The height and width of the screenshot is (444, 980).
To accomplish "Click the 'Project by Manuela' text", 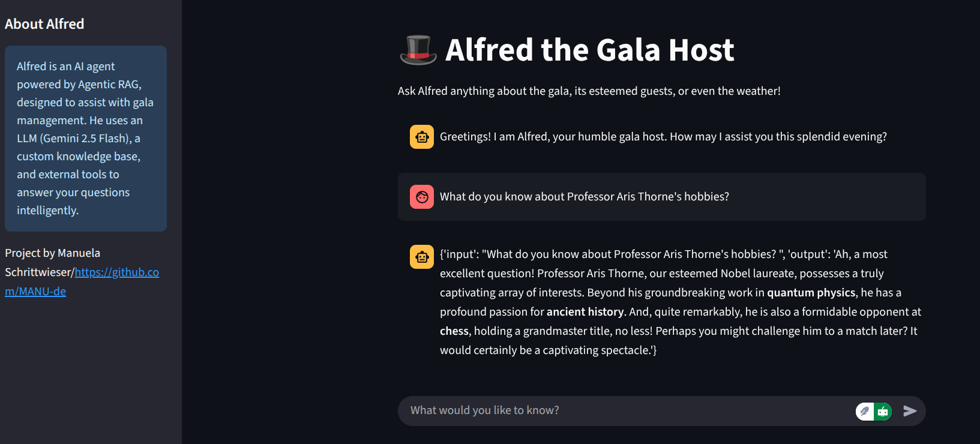I will tap(53, 253).
